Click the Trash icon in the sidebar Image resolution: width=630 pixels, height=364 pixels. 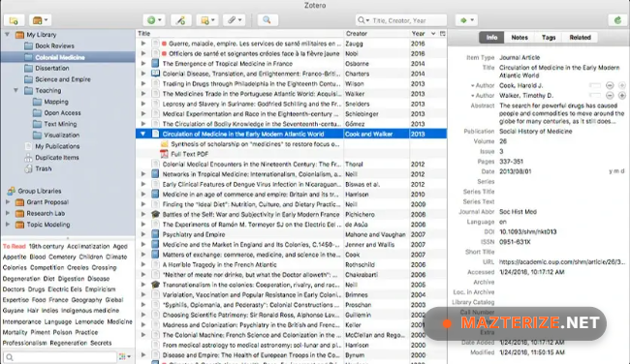click(28, 169)
